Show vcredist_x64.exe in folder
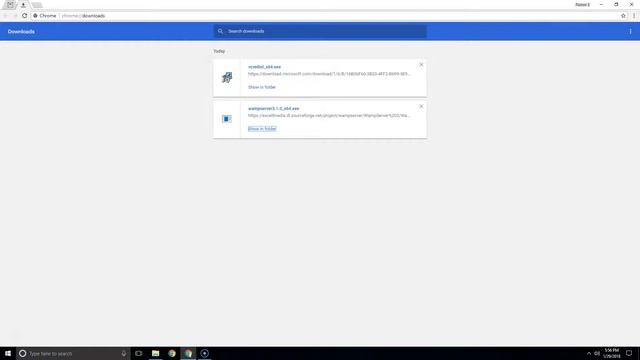Image resolution: width=640 pixels, height=360 pixels. [262, 87]
